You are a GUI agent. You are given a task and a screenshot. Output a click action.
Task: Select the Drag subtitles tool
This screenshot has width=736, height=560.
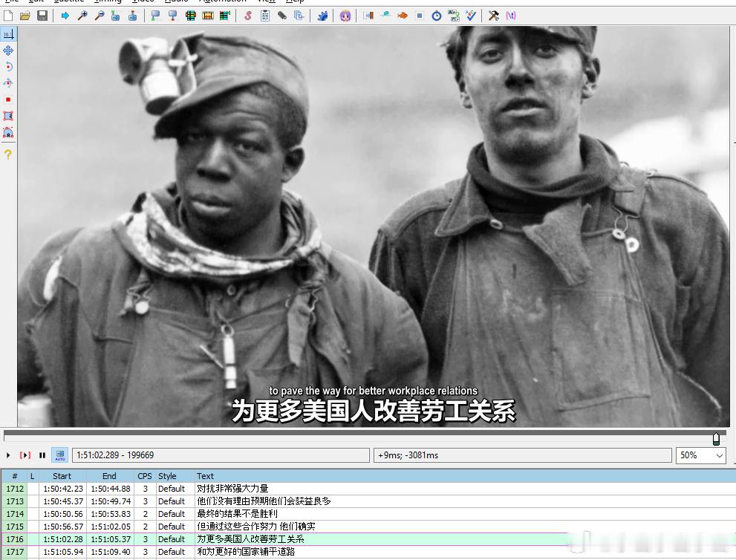click(x=8, y=51)
